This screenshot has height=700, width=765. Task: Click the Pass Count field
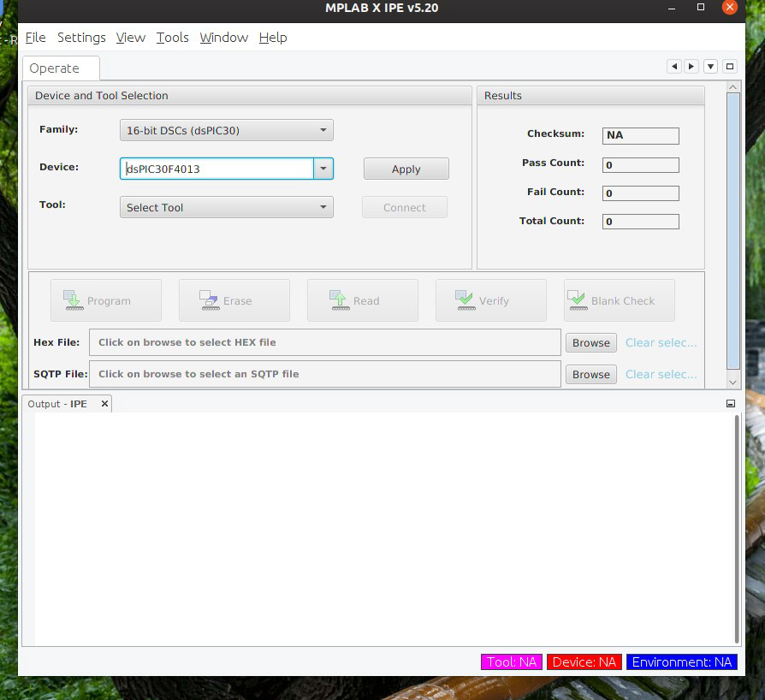click(641, 165)
